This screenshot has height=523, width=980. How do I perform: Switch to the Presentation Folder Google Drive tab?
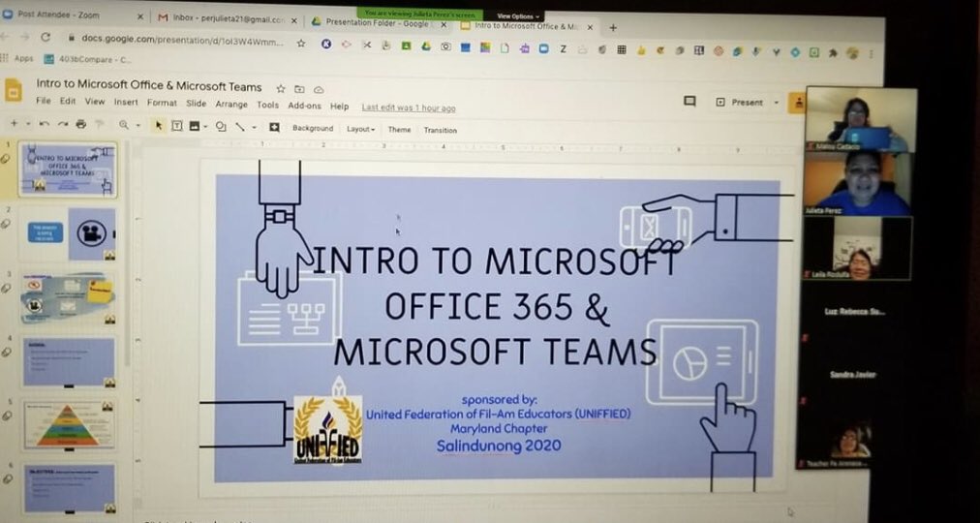380,23
